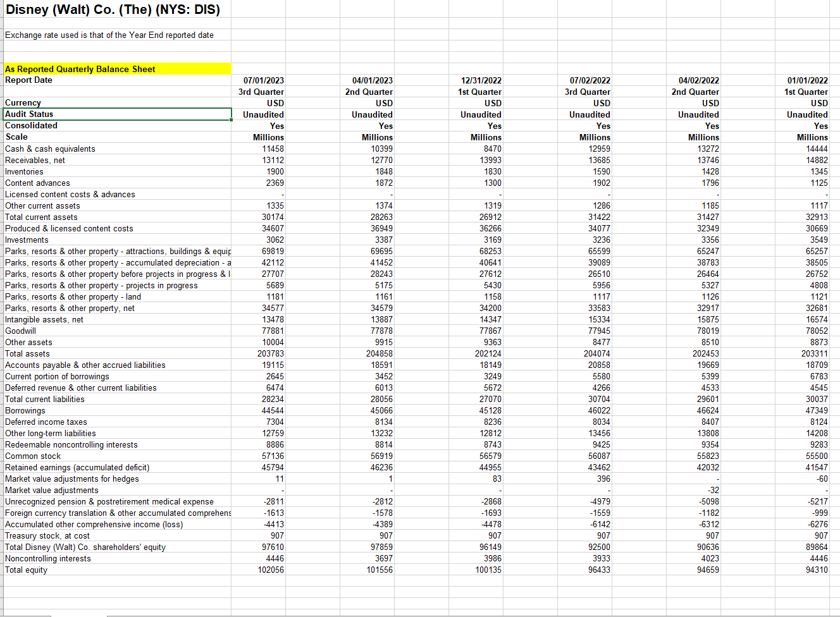This screenshot has width=840, height=617.
Task: Click "Total Disney (Walt) Co. shareholders' equity" label
Action: (85, 547)
